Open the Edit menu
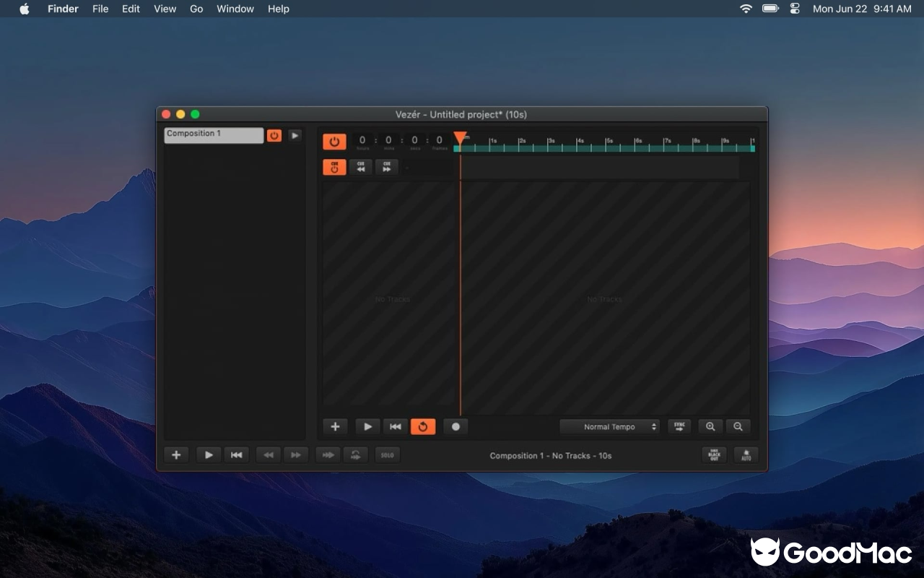The image size is (924, 578). tap(131, 9)
